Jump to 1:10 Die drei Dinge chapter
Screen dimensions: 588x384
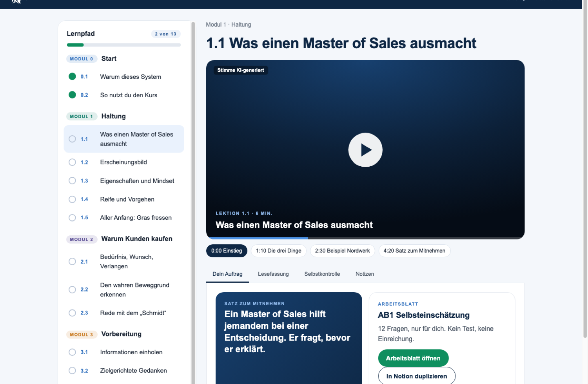(279, 251)
